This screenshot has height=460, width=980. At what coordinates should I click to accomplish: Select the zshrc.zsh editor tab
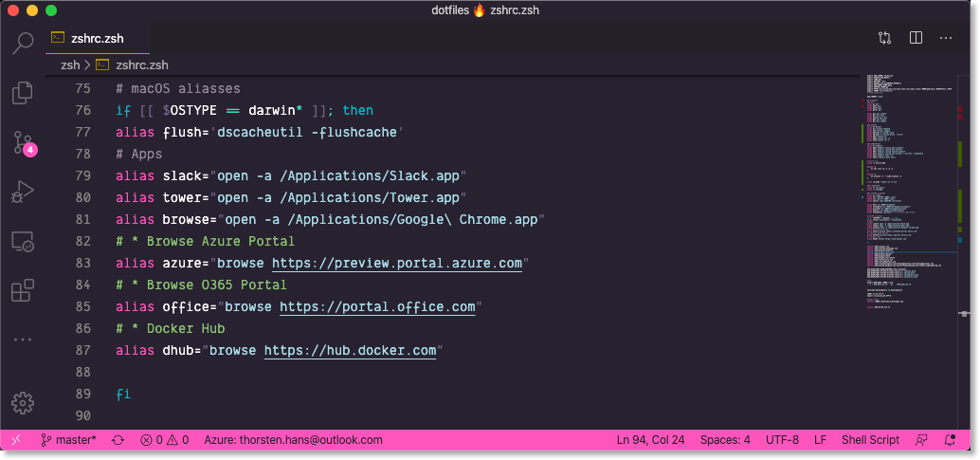point(97,38)
